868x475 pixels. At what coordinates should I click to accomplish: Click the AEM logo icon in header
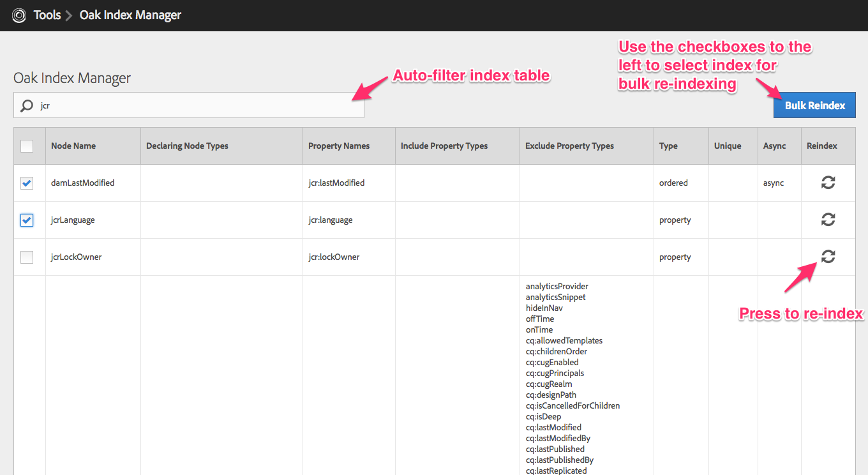(19, 15)
